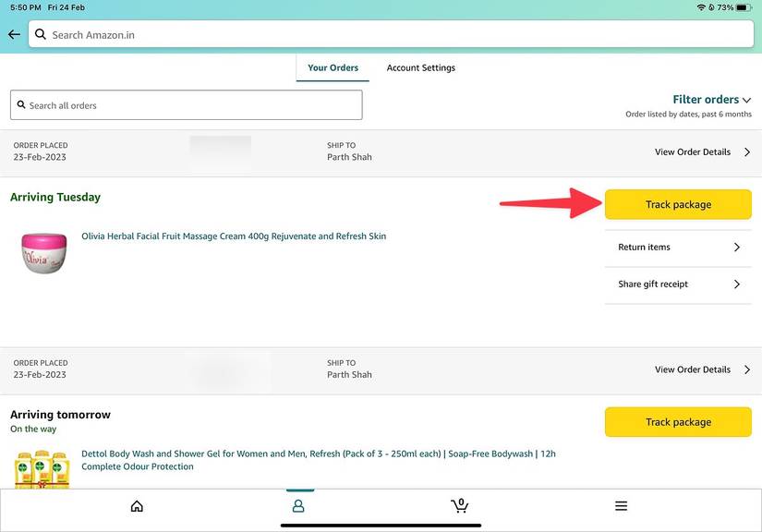This screenshot has width=762, height=532.
Task: Track package for Olivia Herbal cream
Action: pos(678,205)
